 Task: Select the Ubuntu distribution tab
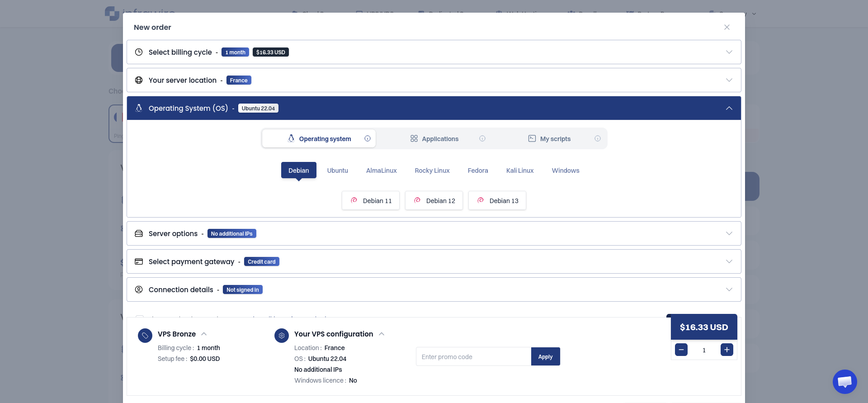tap(338, 170)
